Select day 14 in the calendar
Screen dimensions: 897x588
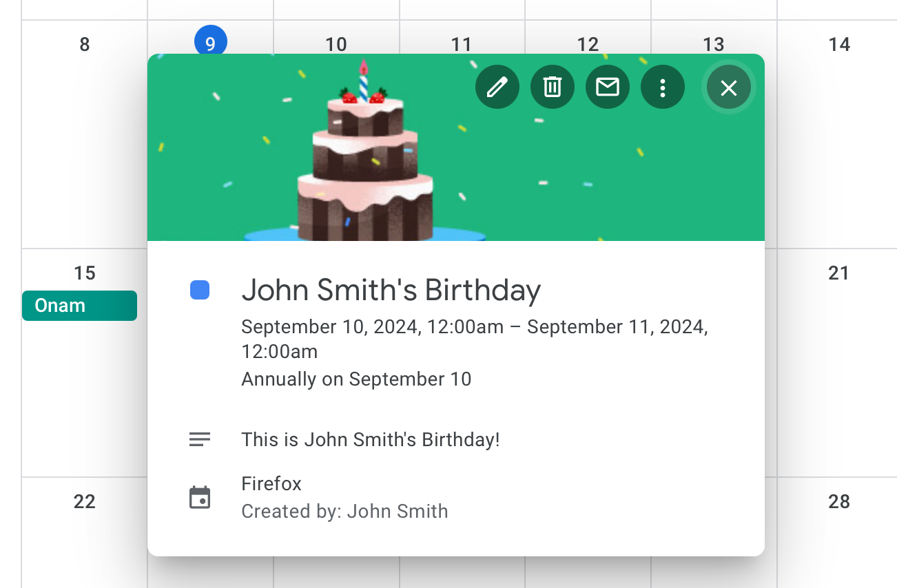pos(839,45)
